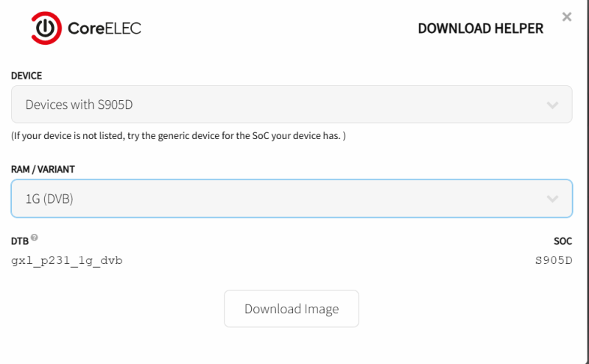Screen dimensions: 589x364
Task: Click the CoreELEC brand name text
Action: pyautogui.click(x=105, y=29)
